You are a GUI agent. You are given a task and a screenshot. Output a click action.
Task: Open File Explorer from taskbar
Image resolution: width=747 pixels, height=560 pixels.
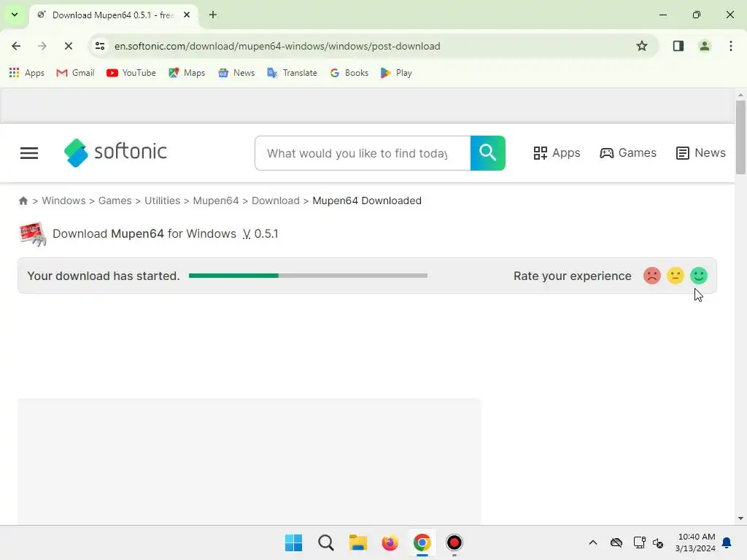[x=357, y=542]
